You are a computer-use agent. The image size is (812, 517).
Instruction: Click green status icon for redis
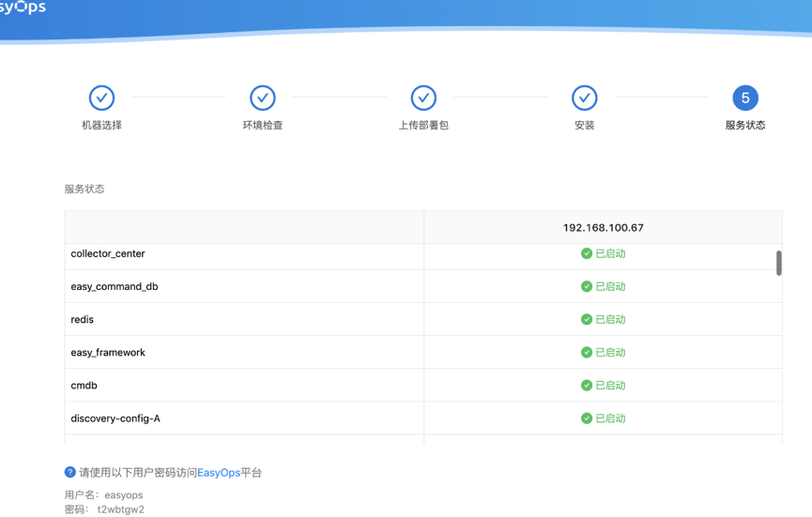[586, 319]
